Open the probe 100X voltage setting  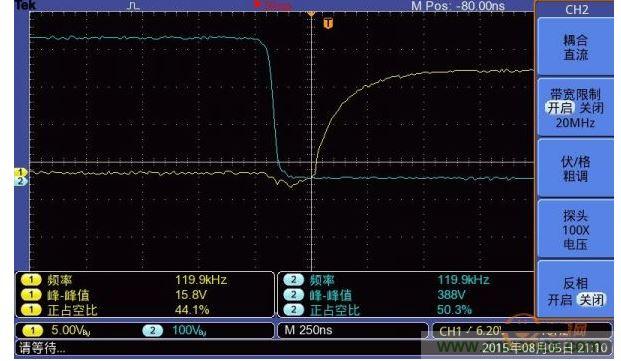pyautogui.click(x=575, y=230)
